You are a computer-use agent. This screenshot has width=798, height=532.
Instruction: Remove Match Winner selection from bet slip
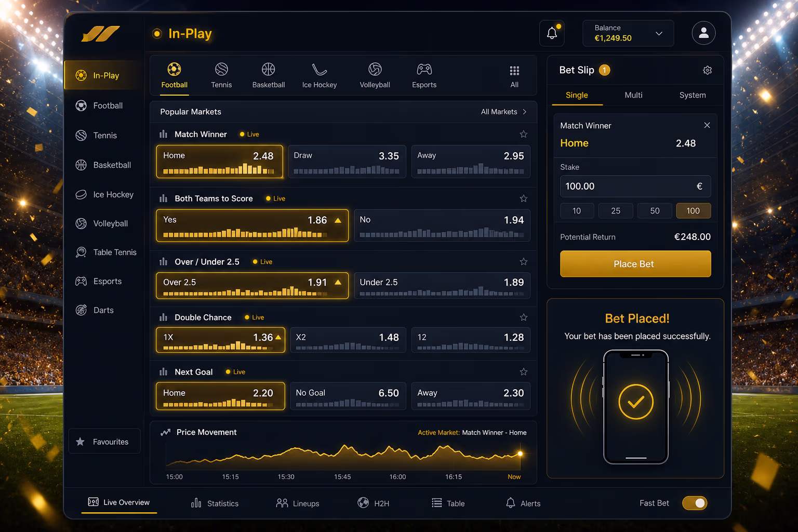click(707, 125)
